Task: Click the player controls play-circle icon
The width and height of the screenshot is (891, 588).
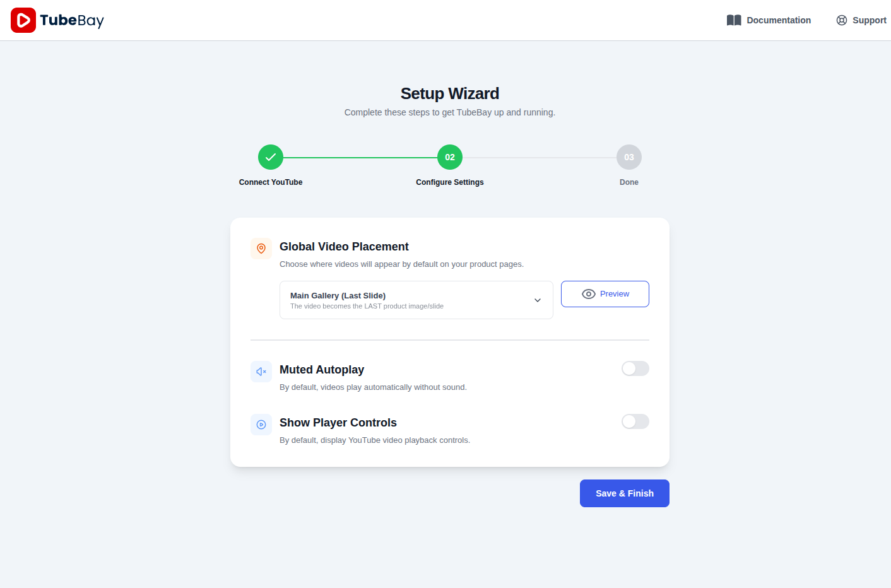Action: pos(261,425)
